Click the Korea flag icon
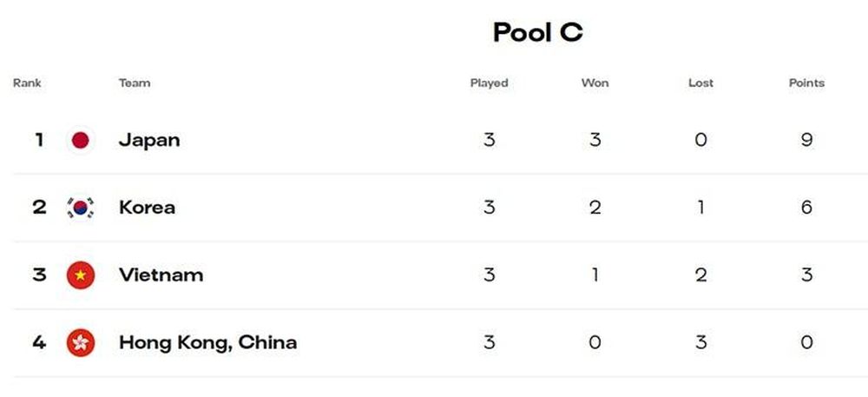The height and width of the screenshot is (397, 868). coord(80,208)
